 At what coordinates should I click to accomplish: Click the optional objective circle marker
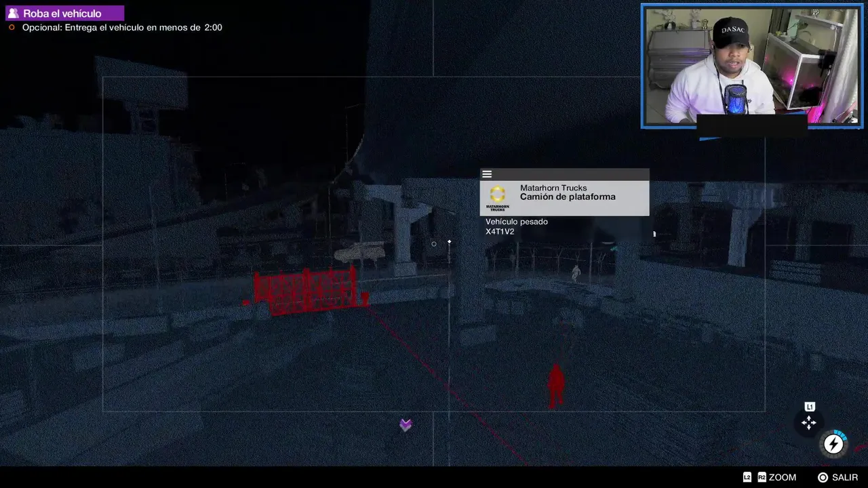(x=12, y=28)
